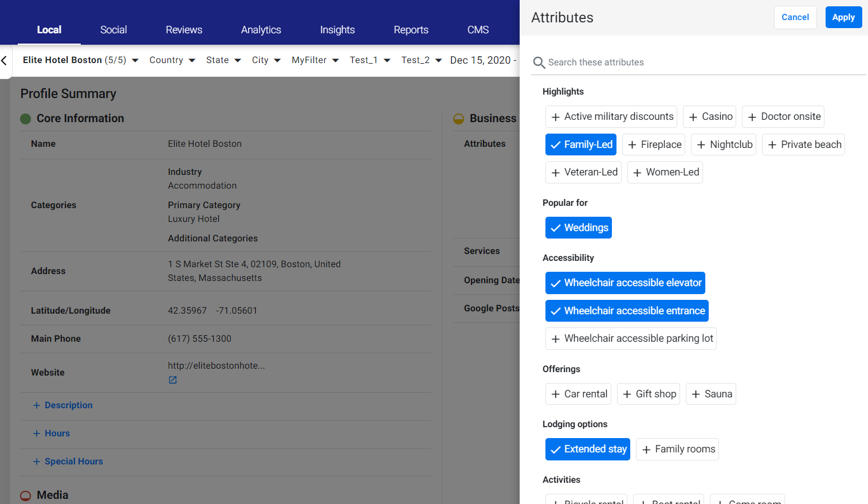Add Active military discounts attribute
Viewport: 868px width, 504px height.
pos(611,116)
